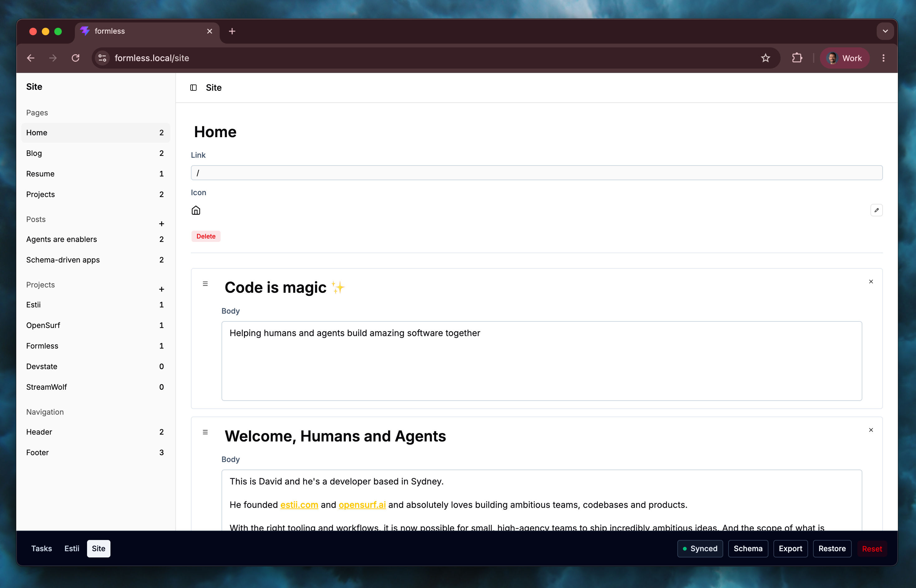Select the Home page in sidebar
916x588 pixels.
click(x=95, y=133)
